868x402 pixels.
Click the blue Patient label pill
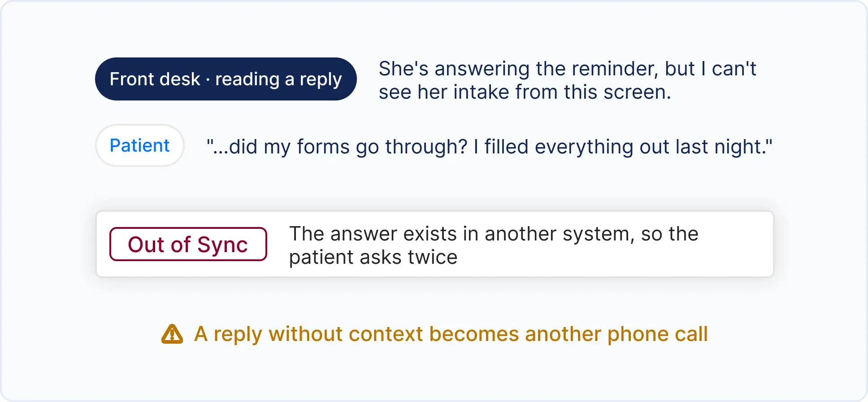(x=139, y=145)
